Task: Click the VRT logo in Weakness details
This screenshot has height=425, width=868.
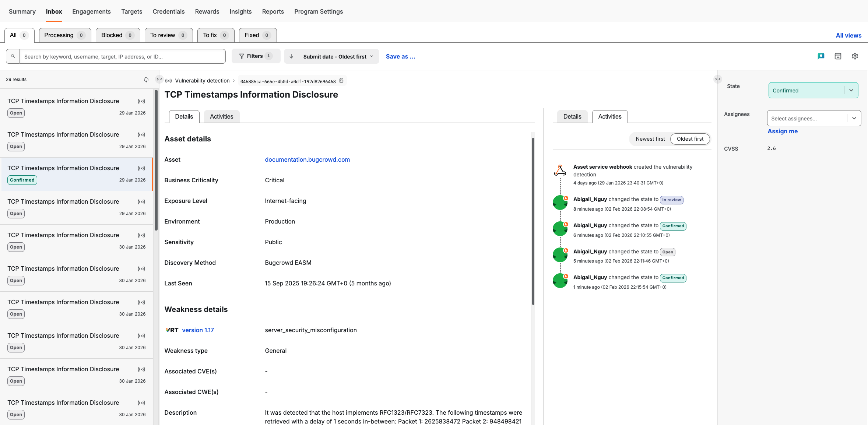Action: tap(172, 330)
